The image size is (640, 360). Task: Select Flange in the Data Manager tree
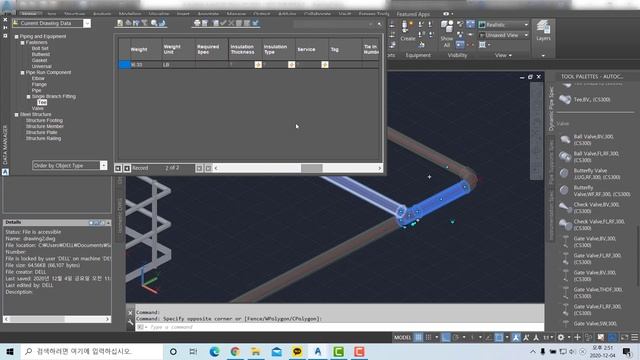(x=39, y=84)
